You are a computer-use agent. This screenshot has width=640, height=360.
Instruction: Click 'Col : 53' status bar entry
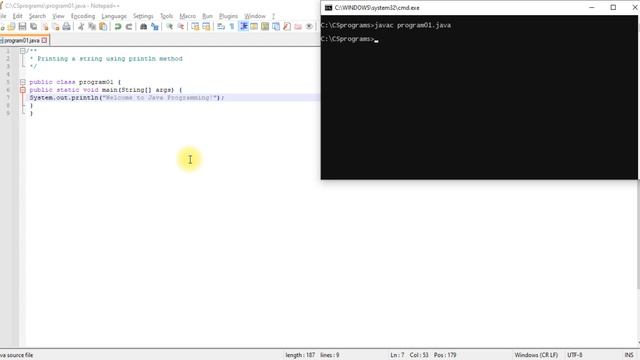(x=419, y=355)
